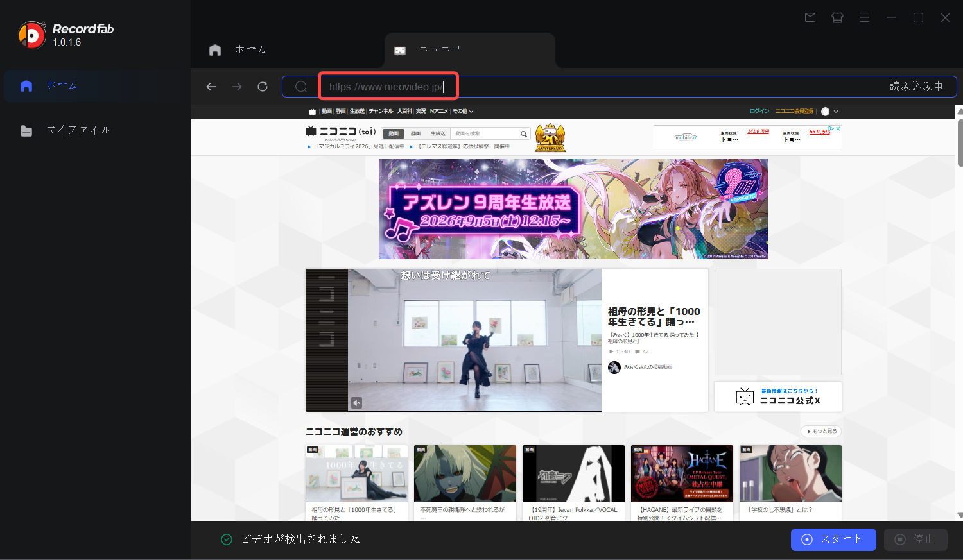Screen dimensions: 963x560
Task: Switch to the ニコニコ browser tab
Action: tap(470, 49)
